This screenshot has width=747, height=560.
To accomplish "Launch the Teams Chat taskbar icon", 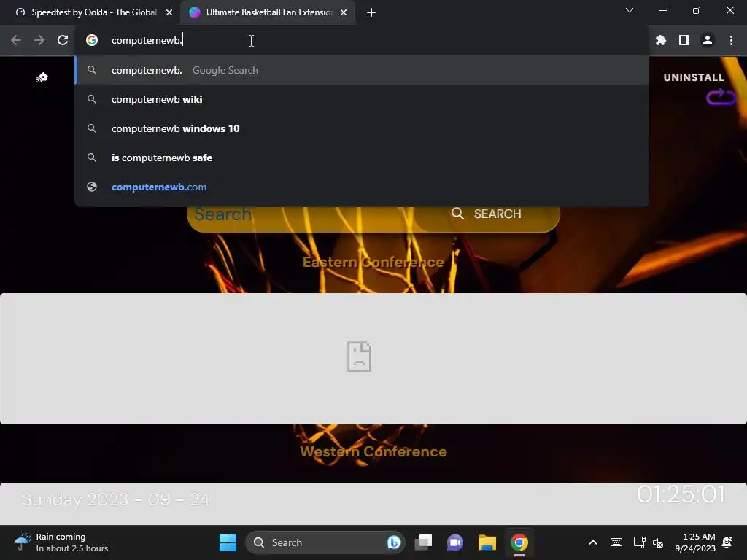I will 455,542.
